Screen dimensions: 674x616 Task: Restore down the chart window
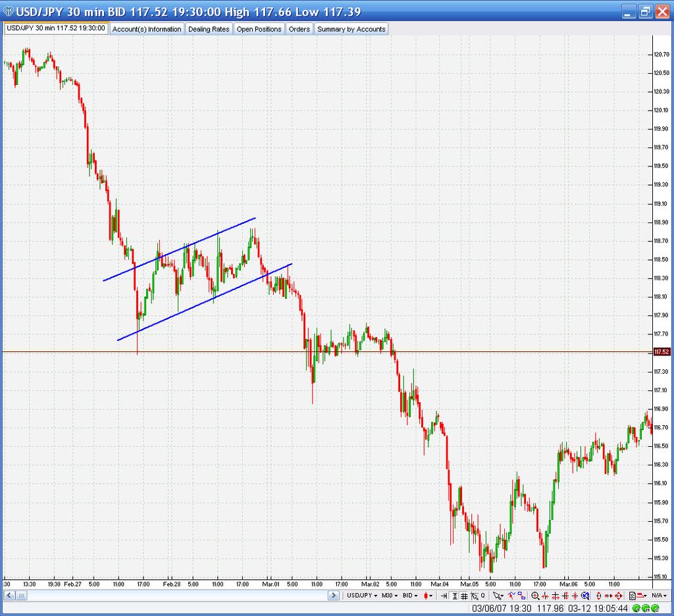(x=645, y=12)
